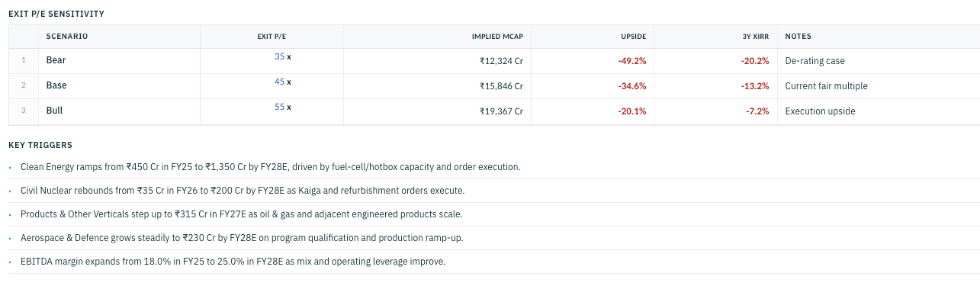Edit the Base exit P/E value 45
980x286 pixels.
tap(279, 82)
